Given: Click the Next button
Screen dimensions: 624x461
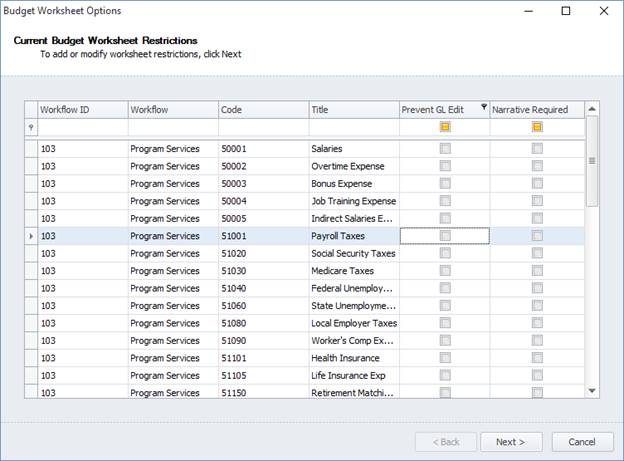Looking at the screenshot, I should click(x=511, y=442).
